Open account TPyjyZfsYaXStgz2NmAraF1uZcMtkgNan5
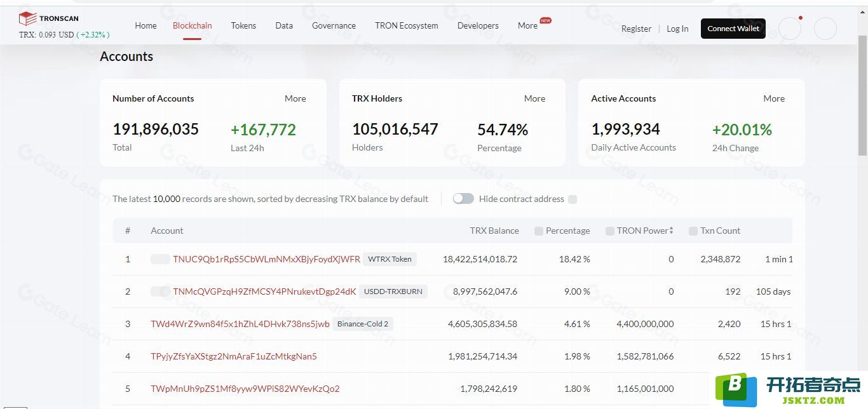 pyautogui.click(x=234, y=356)
